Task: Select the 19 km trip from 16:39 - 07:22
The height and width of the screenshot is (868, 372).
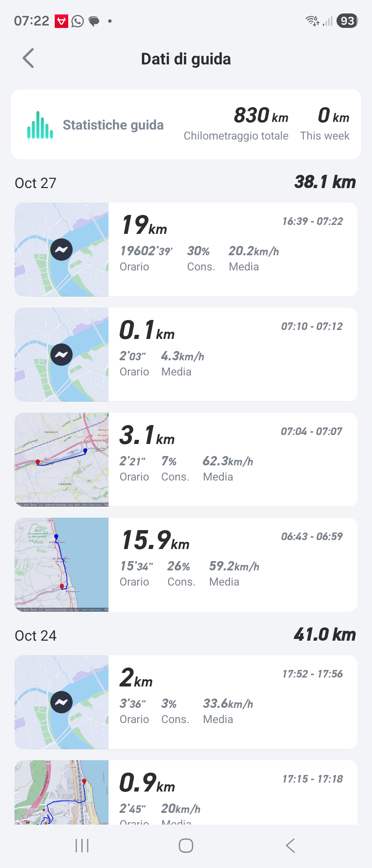Action: pyautogui.click(x=232, y=250)
